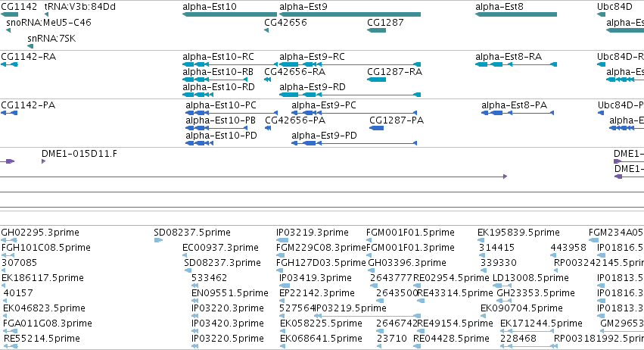The width and height of the screenshot is (644, 350).
Task: Select transcript alpha-Est10-RB
Action: (x=215, y=80)
